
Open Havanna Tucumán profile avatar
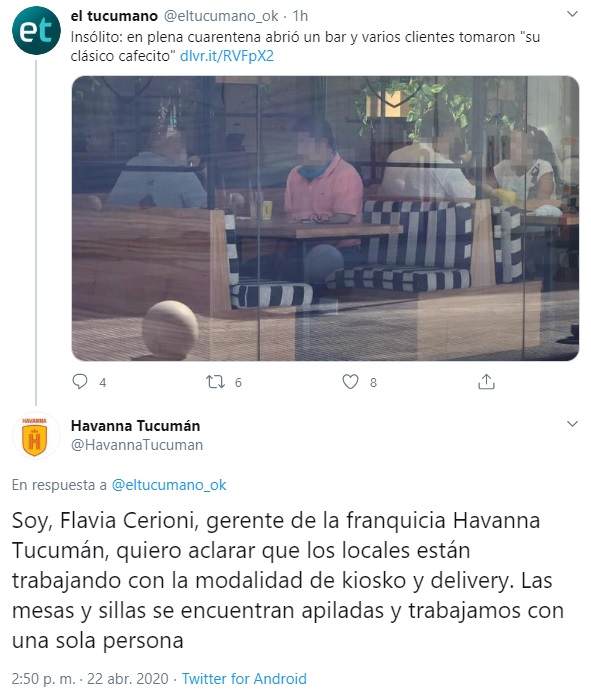[35, 436]
